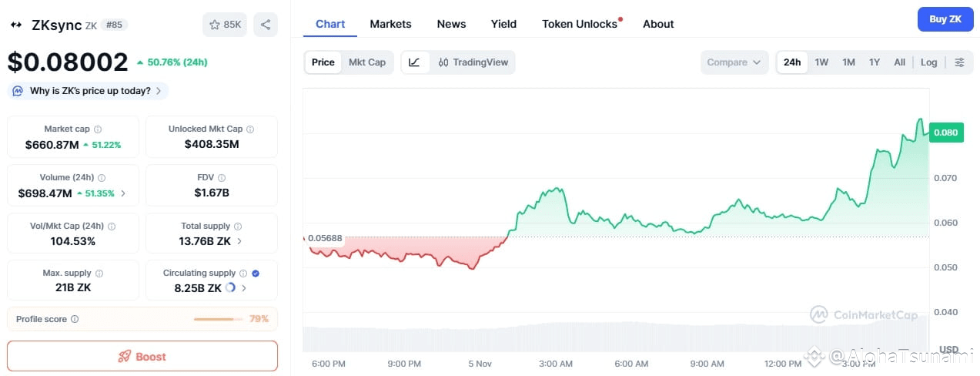Switch to TradingView chart mode
The image size is (980, 376).
[x=473, y=62]
